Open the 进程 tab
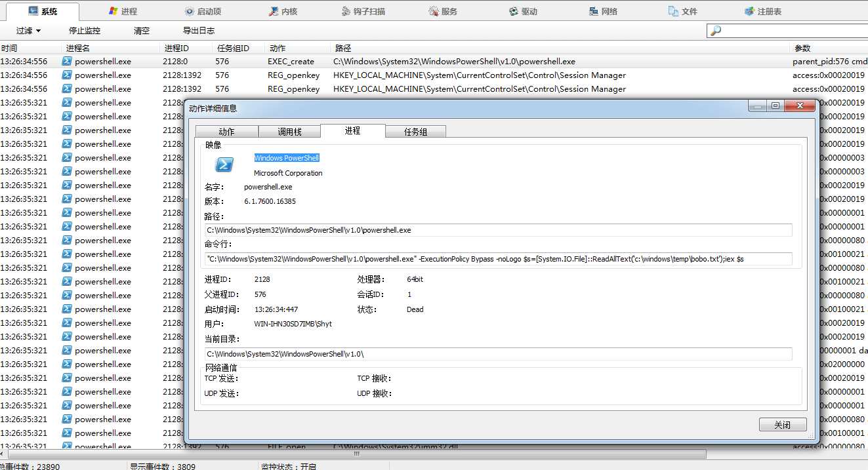The width and height of the screenshot is (868, 470). coord(123,11)
